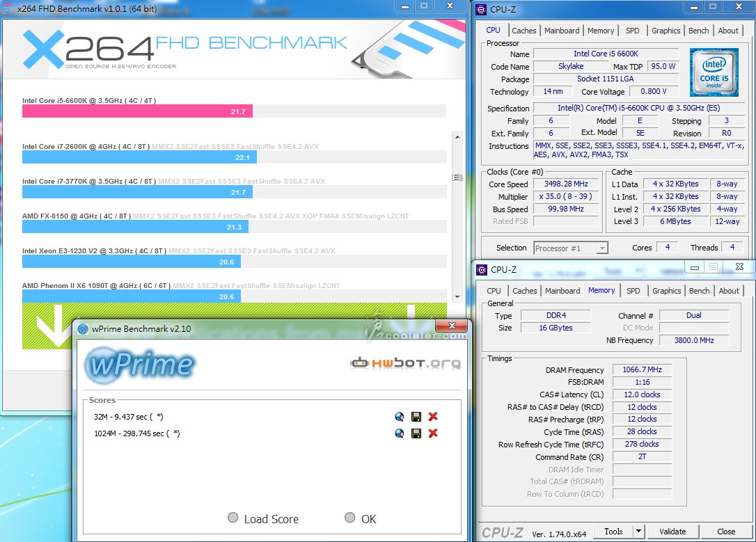
Task: Click the x264 results scrollbar thumb grip
Action: click(457, 177)
